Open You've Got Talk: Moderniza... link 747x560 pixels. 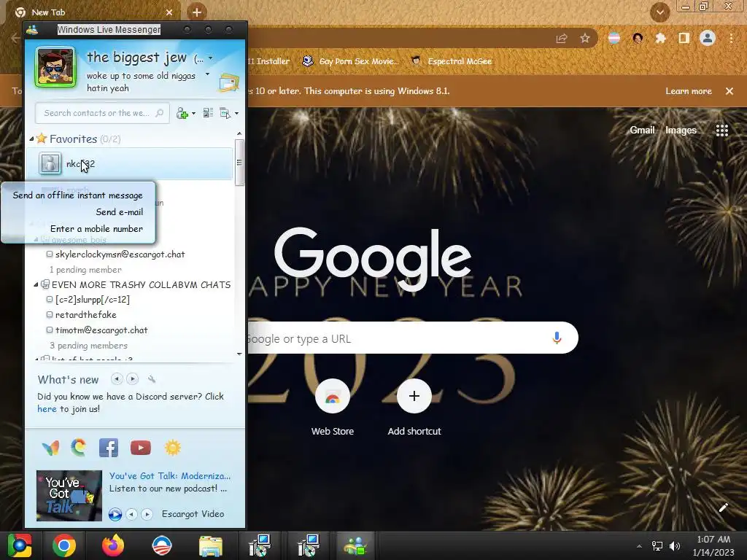tap(169, 475)
